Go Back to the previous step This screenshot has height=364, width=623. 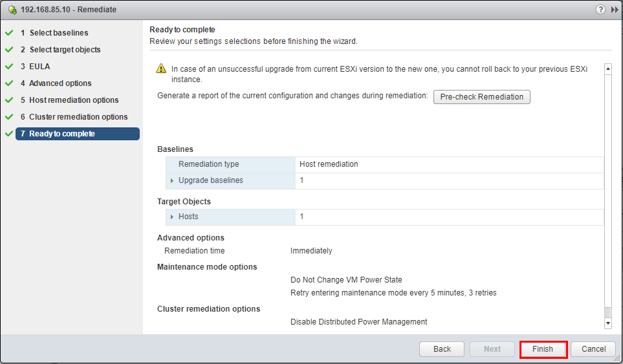click(442, 349)
